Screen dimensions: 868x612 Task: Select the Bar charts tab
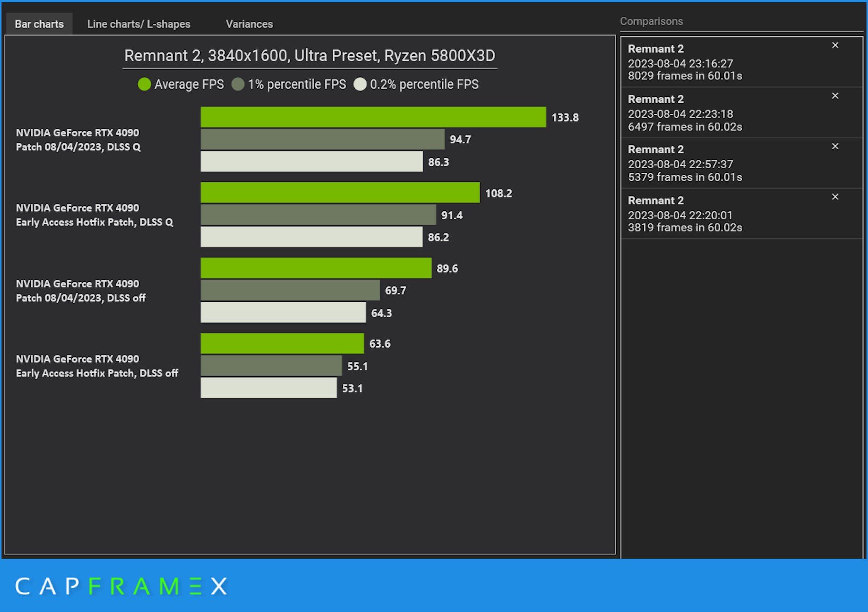point(39,24)
